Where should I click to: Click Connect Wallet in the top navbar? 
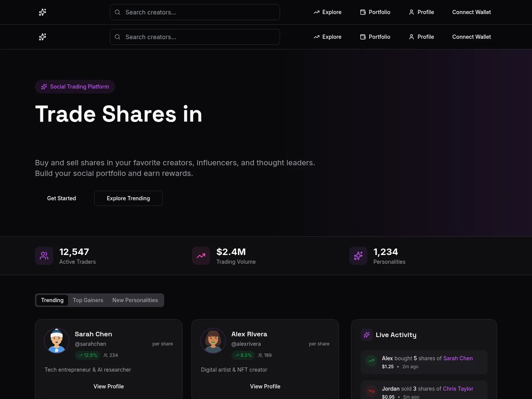pyautogui.click(x=472, y=12)
